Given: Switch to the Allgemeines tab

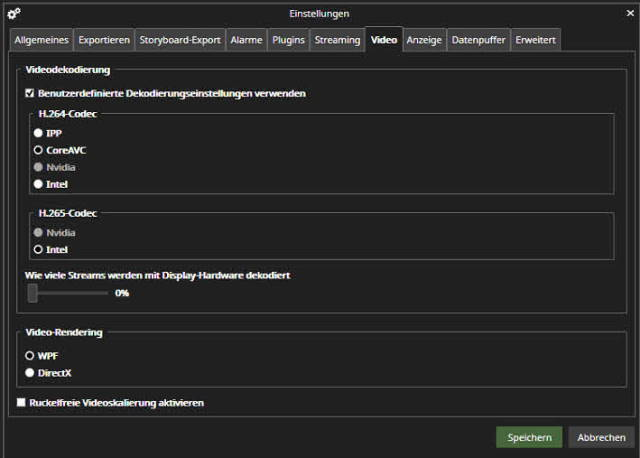Looking at the screenshot, I should click(41, 40).
